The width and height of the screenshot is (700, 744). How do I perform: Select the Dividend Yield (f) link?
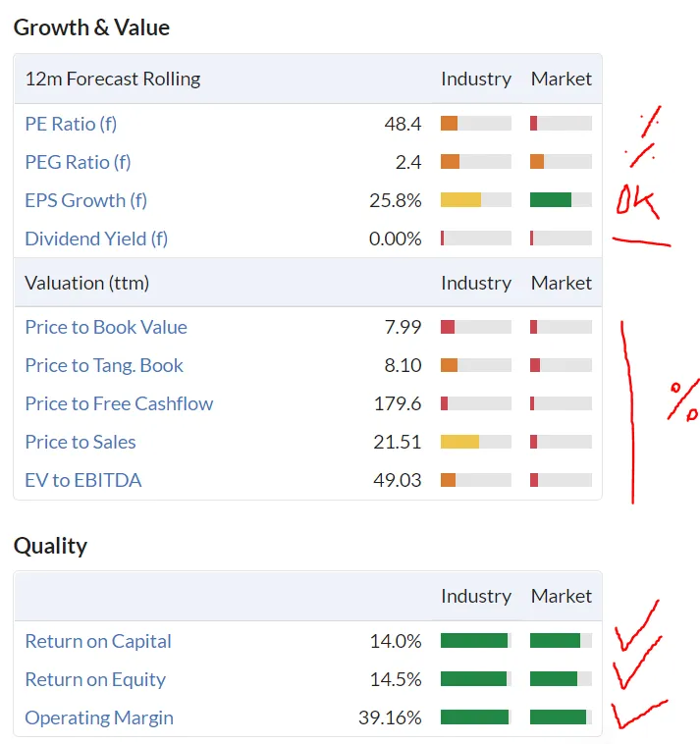[x=96, y=239]
